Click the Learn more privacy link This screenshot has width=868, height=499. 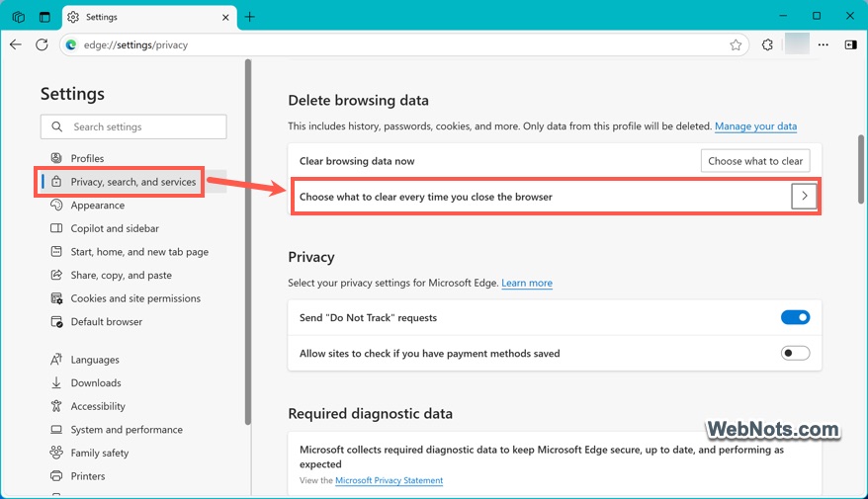tap(527, 283)
